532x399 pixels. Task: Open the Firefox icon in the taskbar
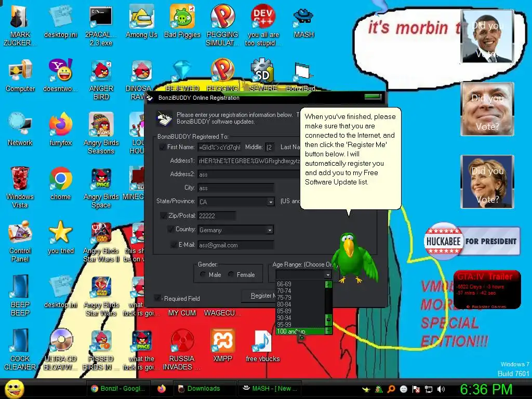[162, 389]
